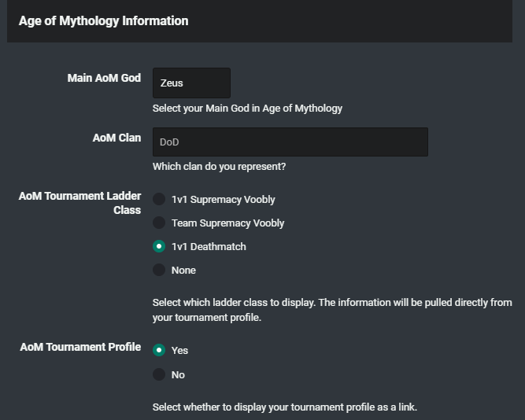Click the "1v1 Supremacy Voobly" option text
The image size is (525, 420).
tap(223, 200)
